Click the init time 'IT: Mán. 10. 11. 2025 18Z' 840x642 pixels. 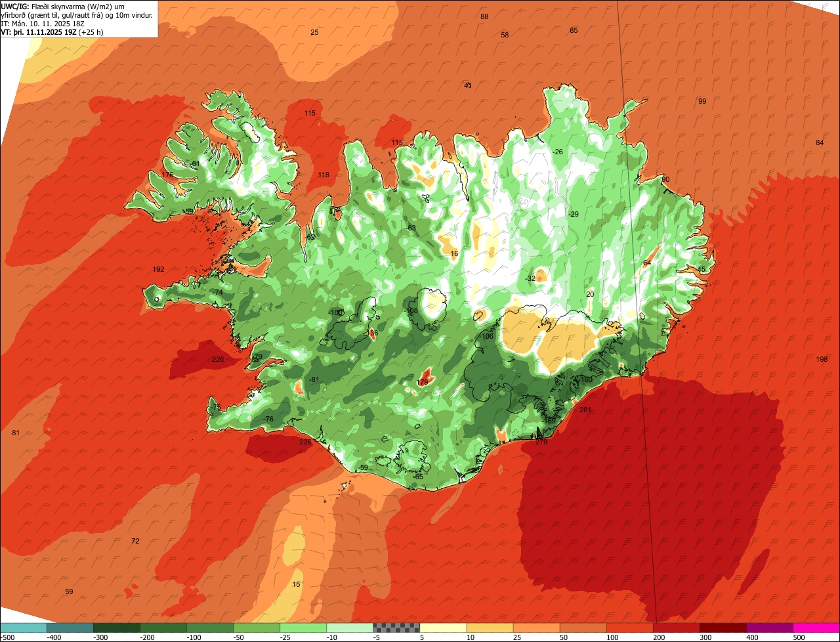point(43,23)
